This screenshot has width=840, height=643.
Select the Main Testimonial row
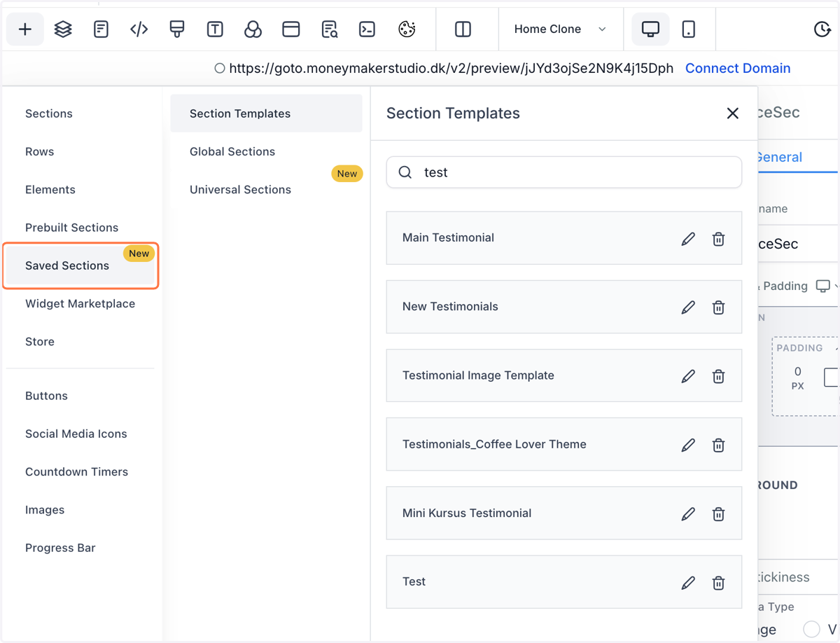click(563, 238)
